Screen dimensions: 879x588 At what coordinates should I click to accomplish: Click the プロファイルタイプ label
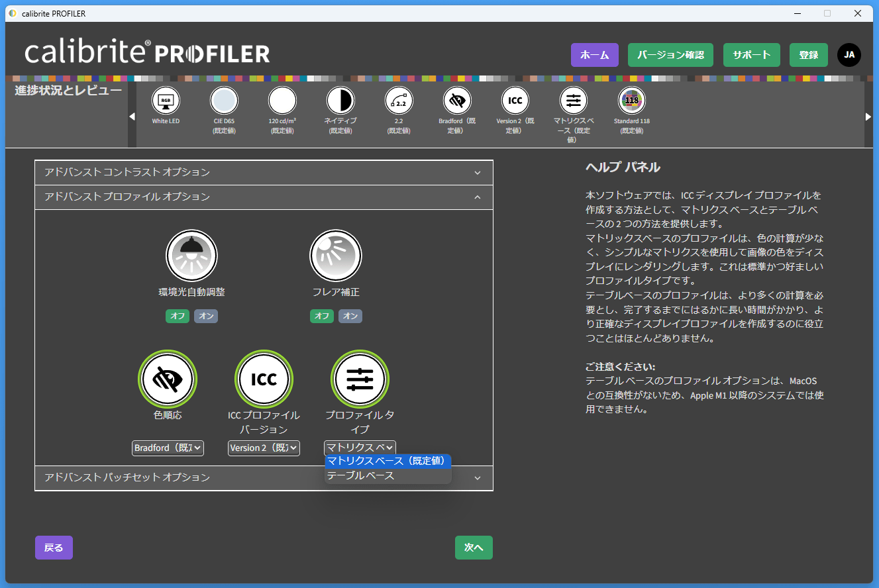(360, 422)
